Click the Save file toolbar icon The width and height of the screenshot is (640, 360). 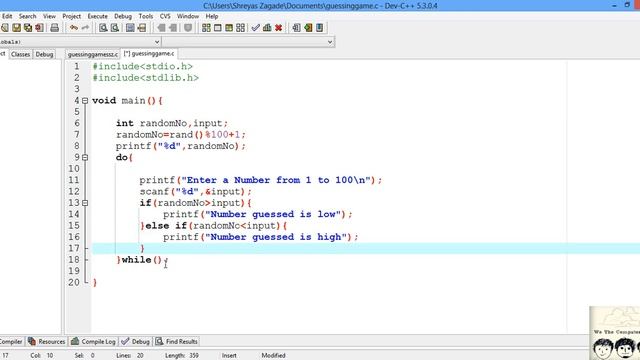pos(16,28)
